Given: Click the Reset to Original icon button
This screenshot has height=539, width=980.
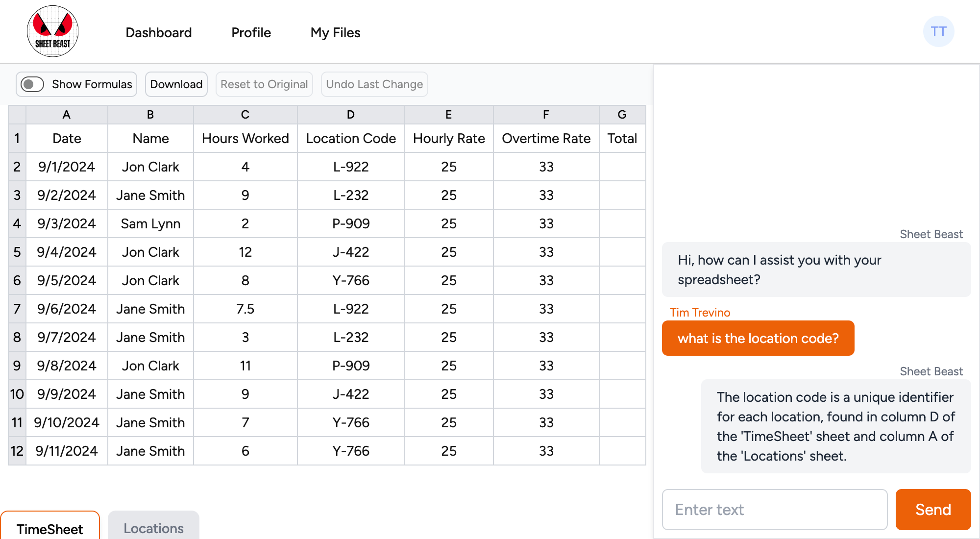Looking at the screenshot, I should click(x=264, y=84).
